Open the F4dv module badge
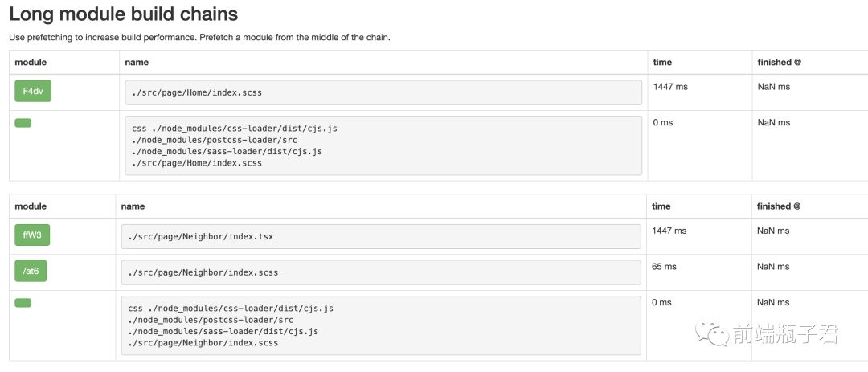Image resolution: width=868 pixels, height=372 pixels. (x=33, y=92)
